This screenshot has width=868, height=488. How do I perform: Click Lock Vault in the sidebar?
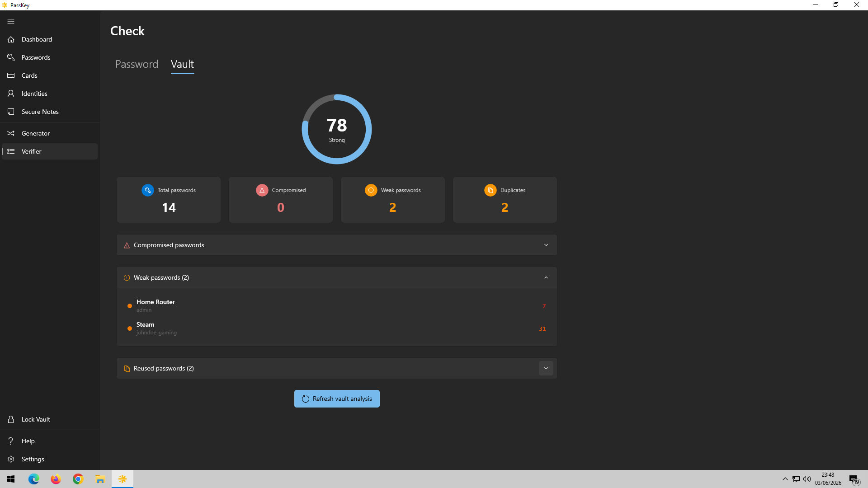click(x=50, y=419)
